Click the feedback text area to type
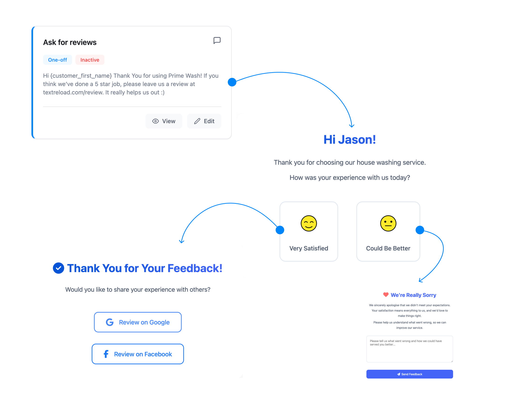512x420 pixels. coord(409,349)
